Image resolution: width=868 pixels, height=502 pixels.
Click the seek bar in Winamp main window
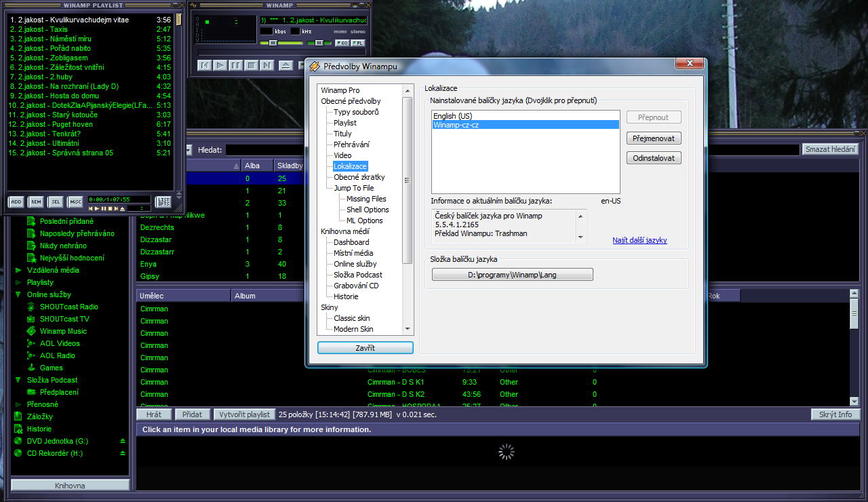tap(281, 52)
